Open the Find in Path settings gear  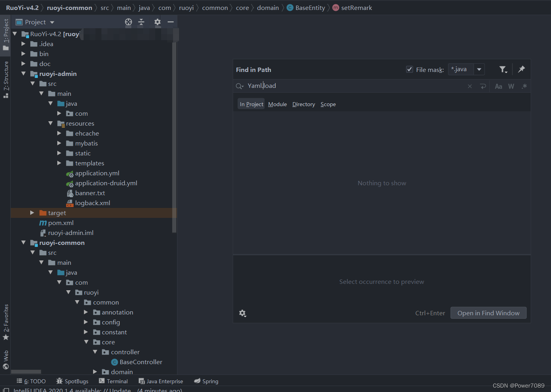point(243,313)
